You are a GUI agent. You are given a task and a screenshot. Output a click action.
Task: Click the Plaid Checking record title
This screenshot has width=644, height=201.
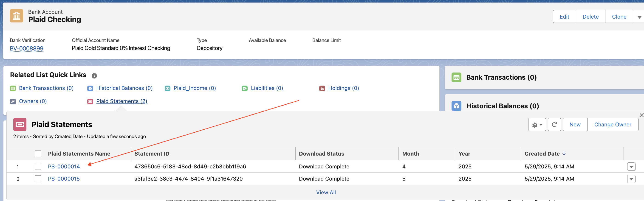(x=54, y=20)
